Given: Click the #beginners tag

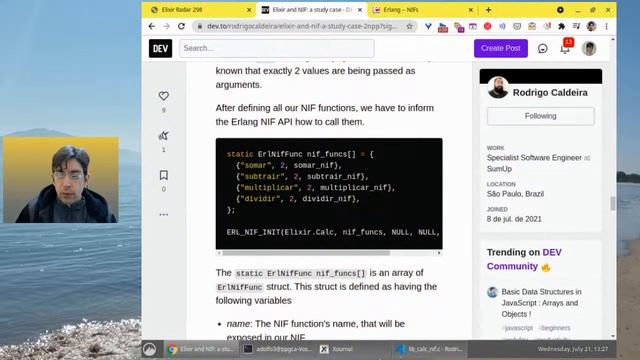Looking at the screenshot, I should pyautogui.click(x=555, y=328).
